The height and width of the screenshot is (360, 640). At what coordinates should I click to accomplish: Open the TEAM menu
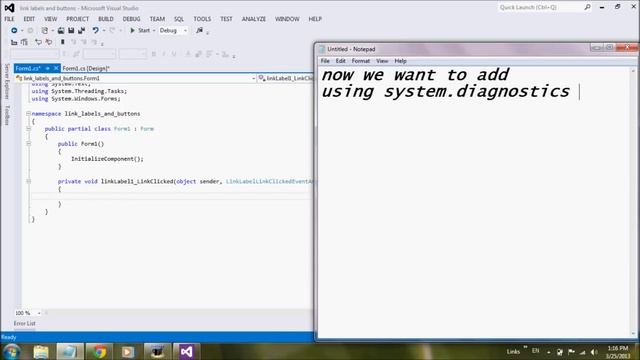[157, 19]
